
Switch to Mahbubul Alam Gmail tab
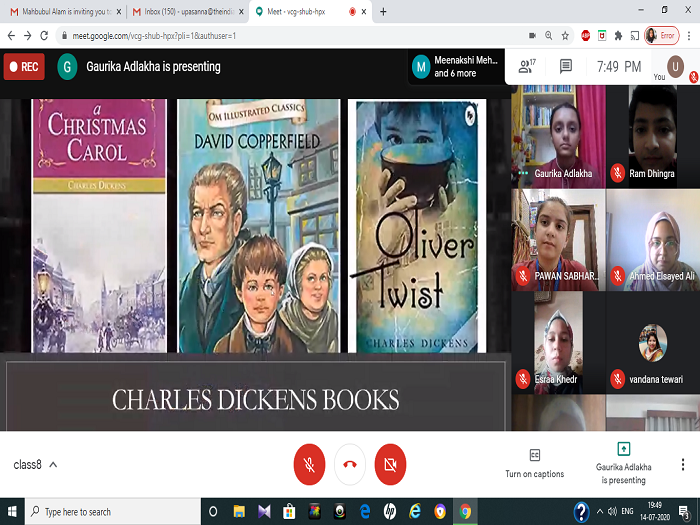(64, 12)
